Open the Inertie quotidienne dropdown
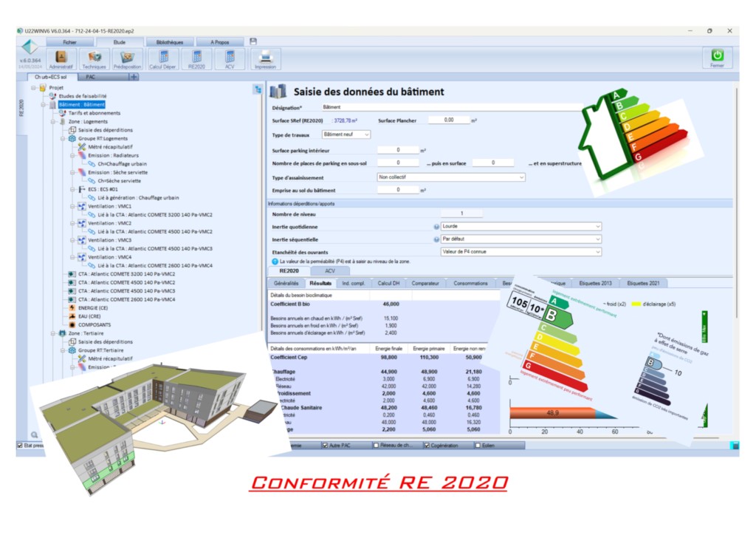 [x=520, y=226]
